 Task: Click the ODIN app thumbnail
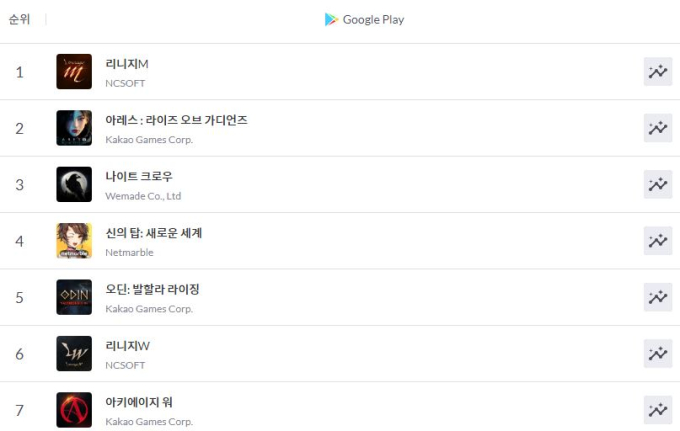point(74,297)
